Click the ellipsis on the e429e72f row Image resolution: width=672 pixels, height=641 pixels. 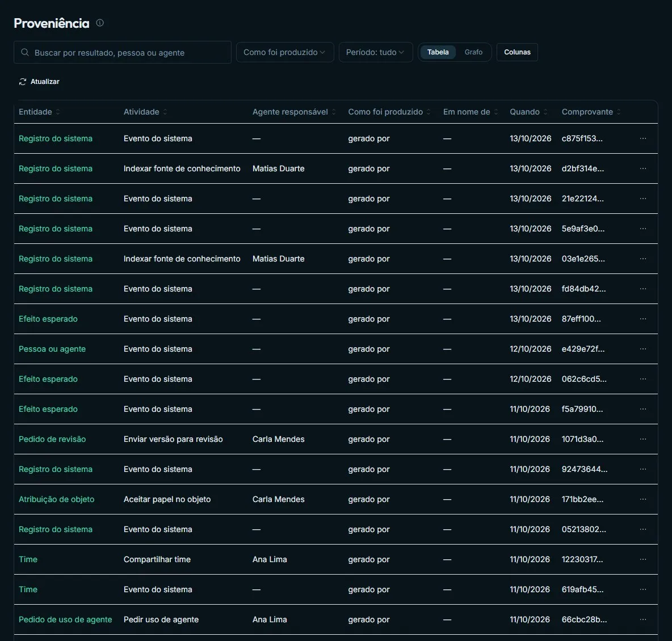click(643, 349)
